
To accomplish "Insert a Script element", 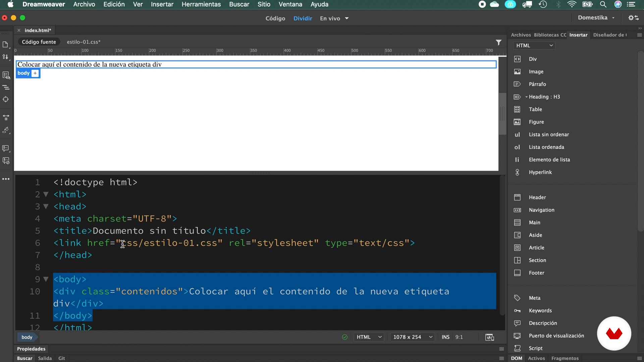I will [535, 348].
